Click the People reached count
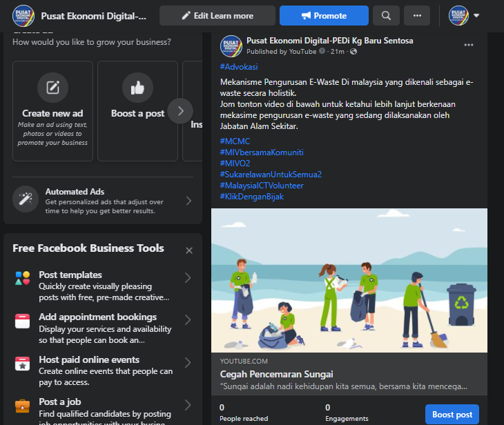 click(222, 408)
